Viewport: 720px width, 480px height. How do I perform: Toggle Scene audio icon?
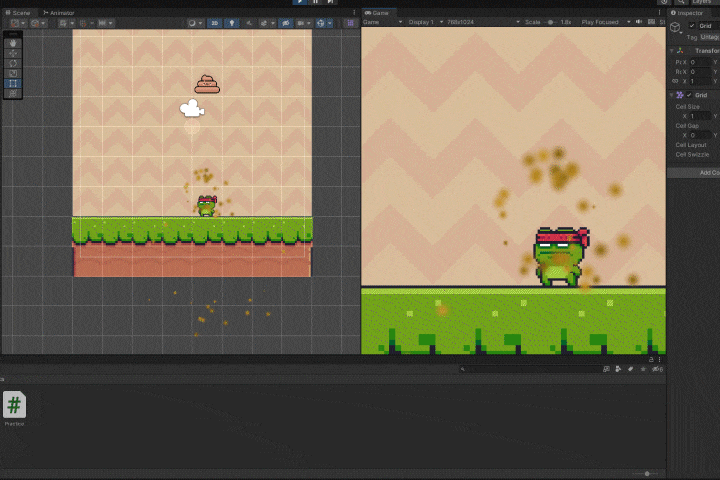[249, 23]
